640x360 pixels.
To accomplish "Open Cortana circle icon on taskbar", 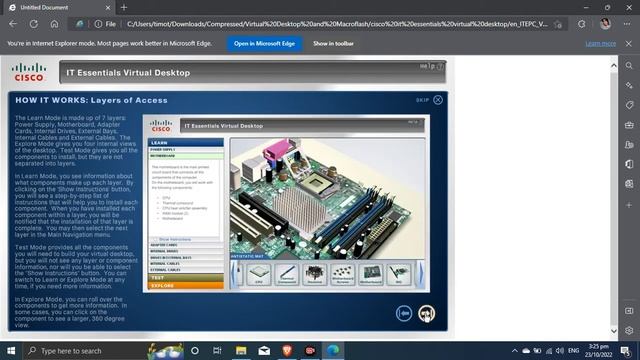I will 195,351.
